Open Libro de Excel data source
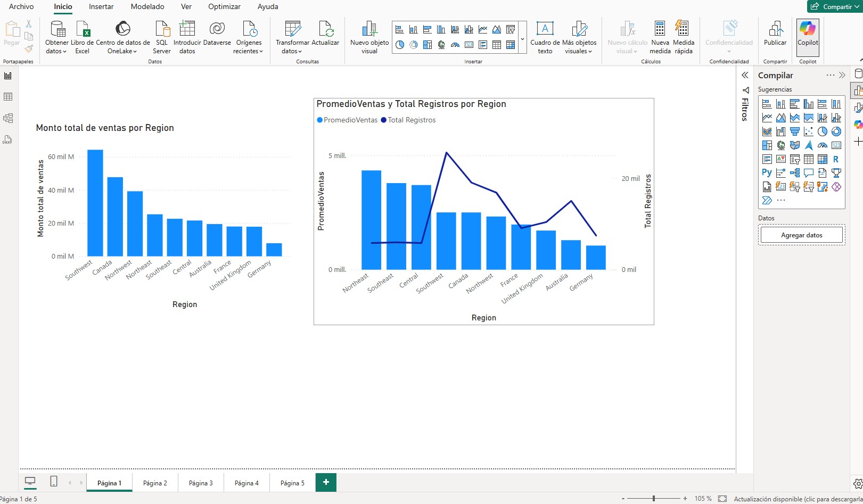863x504 pixels. 82,37
